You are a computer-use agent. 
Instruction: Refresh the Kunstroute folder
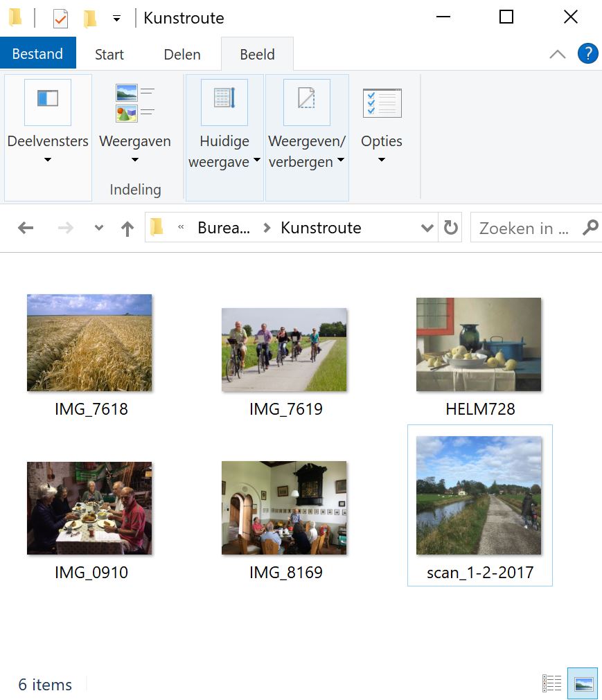[450, 228]
